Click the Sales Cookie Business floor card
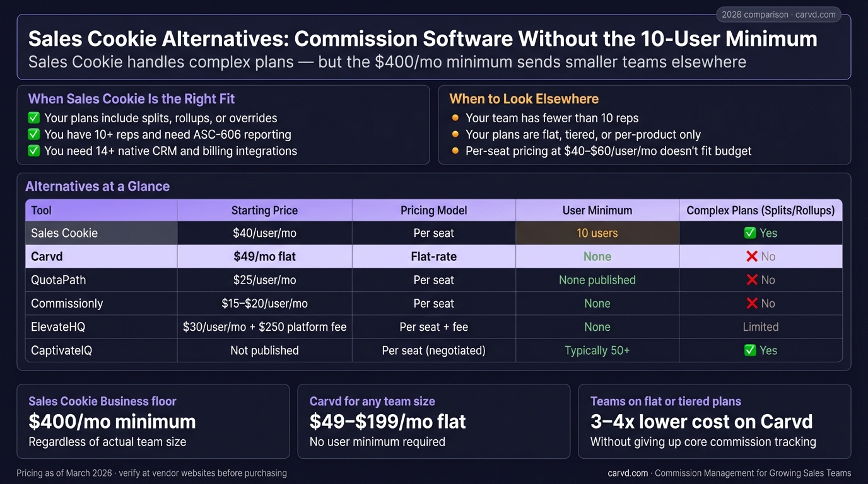Screen dimensions: 868x484 point(153,421)
